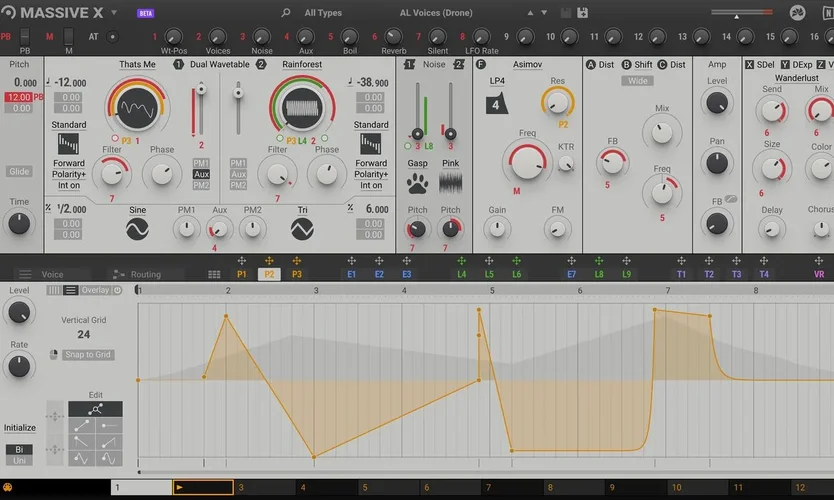834x500 pixels.
Task: Open the Massive X main menu arrow
Action: tap(114, 13)
